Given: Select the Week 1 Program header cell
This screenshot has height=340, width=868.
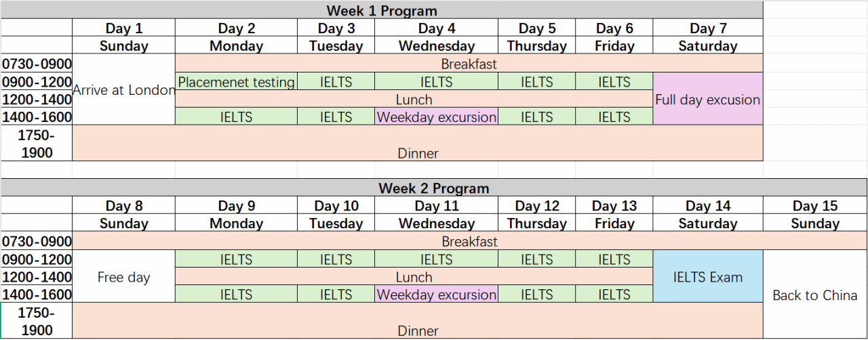Looking at the screenshot, I should coord(382,10).
